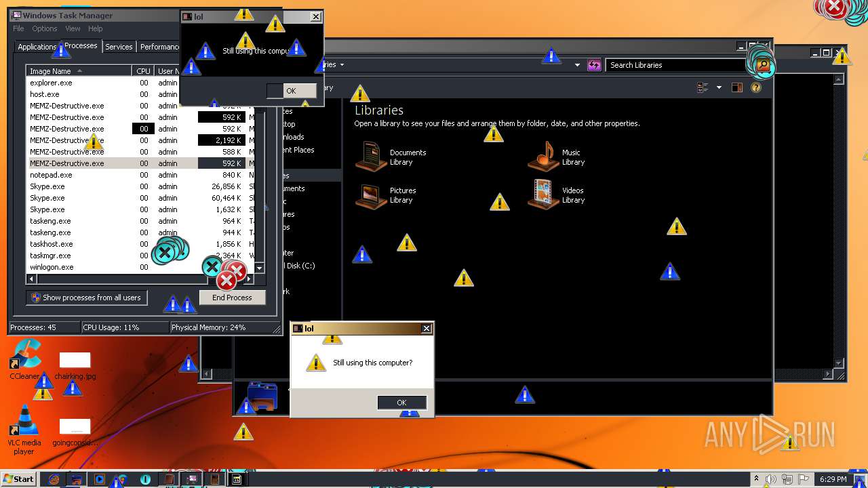Viewport: 868px width, 488px height.
Task: Select Skype.exe row using 1,632 K
Action: [x=140, y=209]
